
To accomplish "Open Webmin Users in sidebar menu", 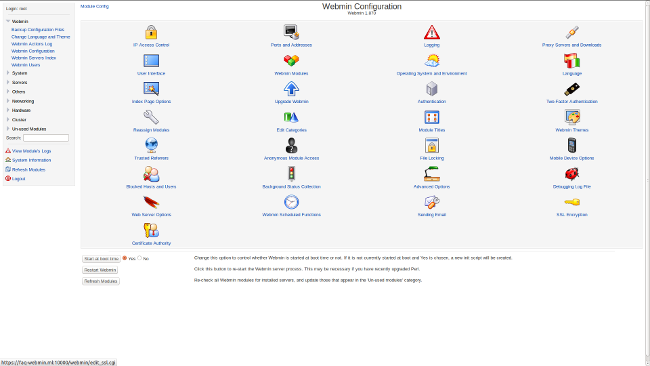I will [x=26, y=65].
